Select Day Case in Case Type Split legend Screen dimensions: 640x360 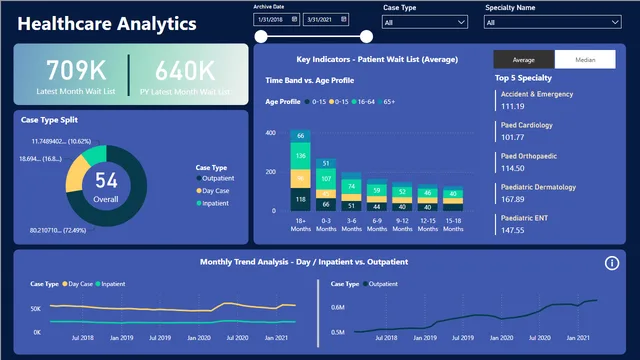point(213,191)
